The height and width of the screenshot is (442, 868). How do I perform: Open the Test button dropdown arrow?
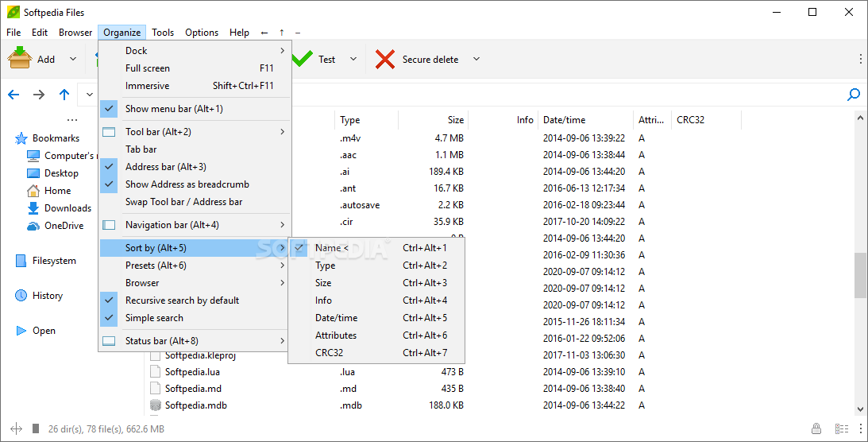tap(353, 59)
